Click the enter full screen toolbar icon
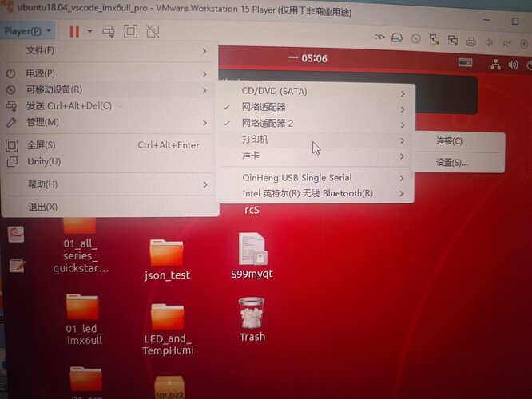 131,31
